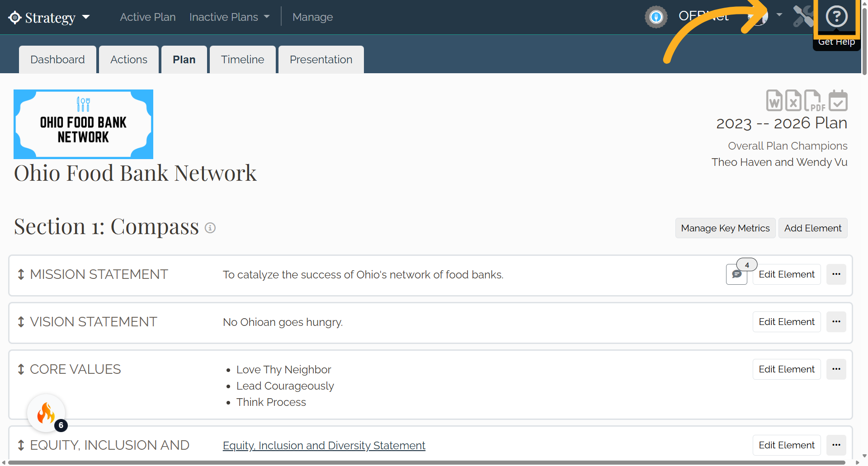Image resolution: width=868 pixels, height=466 pixels.
Task: Reorder handle for Mission Statement
Action: tap(21, 274)
